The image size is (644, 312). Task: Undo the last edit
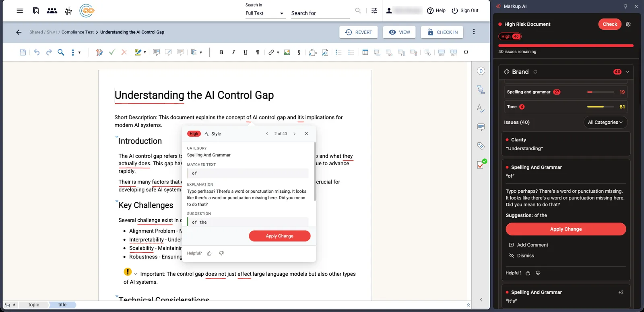[x=37, y=52]
